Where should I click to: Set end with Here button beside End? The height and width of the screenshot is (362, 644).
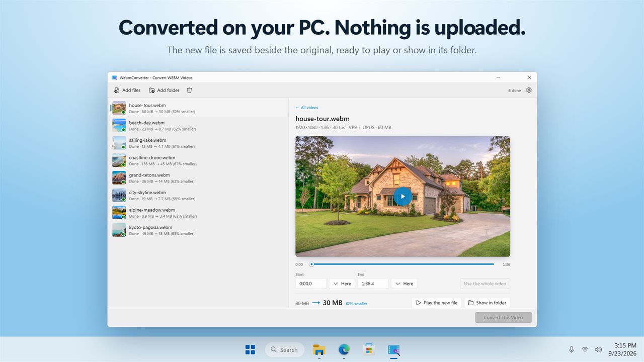coord(404,284)
